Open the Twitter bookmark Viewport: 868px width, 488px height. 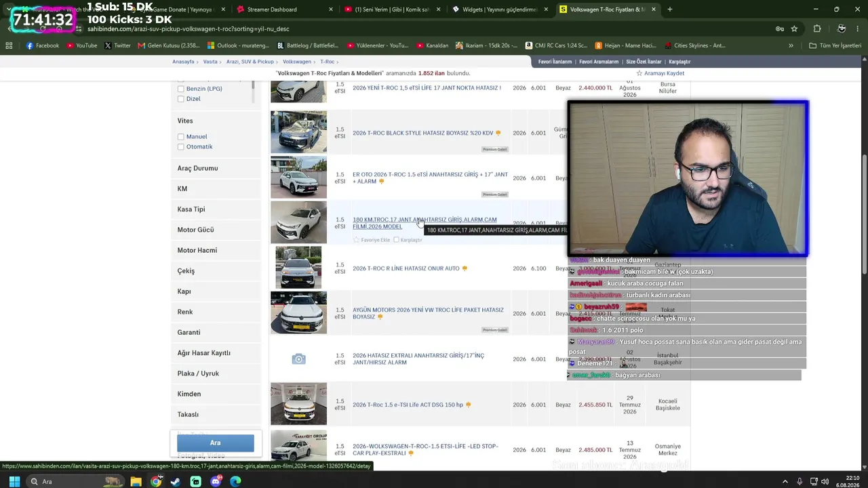tap(117, 45)
